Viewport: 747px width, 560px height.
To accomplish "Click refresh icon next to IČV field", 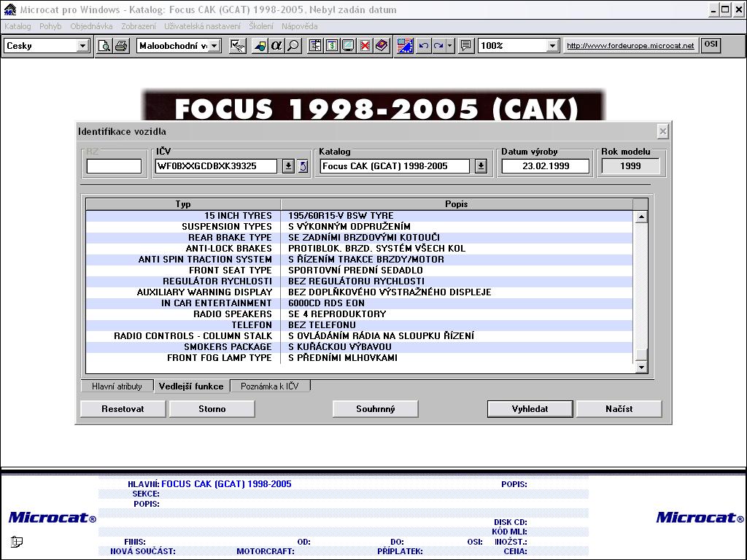I will (x=303, y=166).
